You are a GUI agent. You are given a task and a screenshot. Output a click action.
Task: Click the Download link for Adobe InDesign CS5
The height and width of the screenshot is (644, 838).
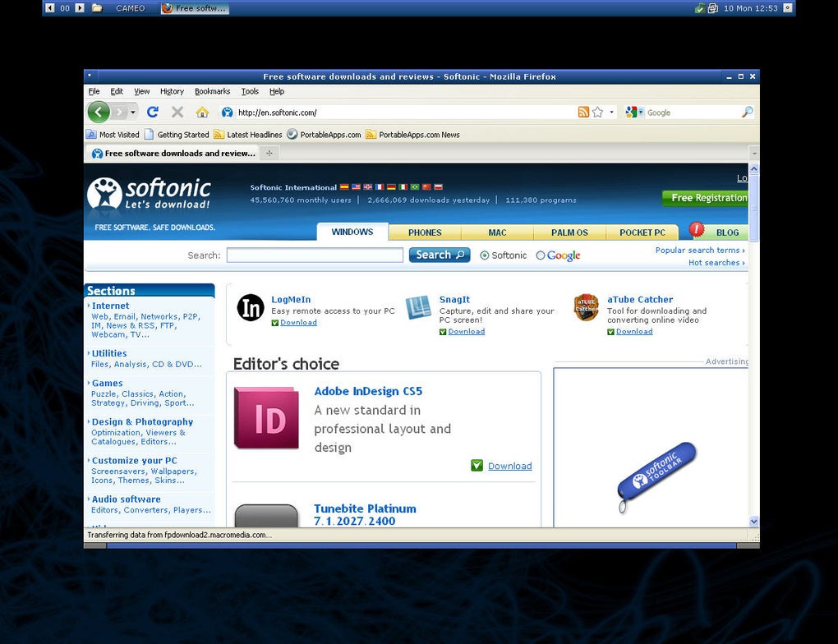[510, 466]
